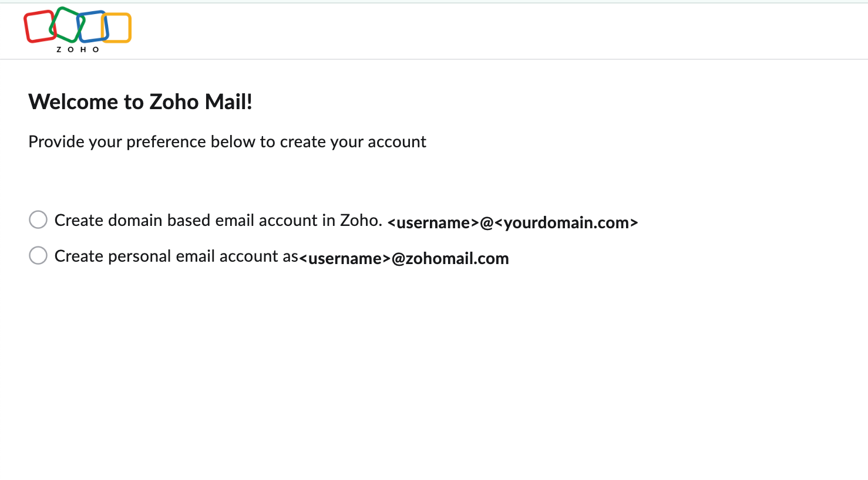Click the <username>@<yourdomain.com> example text
The image size is (868, 480).
(x=512, y=222)
